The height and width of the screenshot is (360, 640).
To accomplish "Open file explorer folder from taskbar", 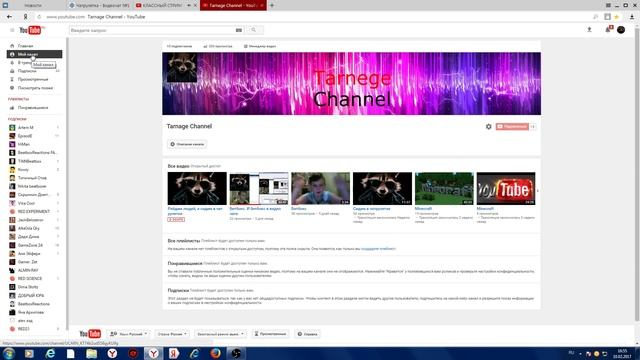I will [x=91, y=353].
